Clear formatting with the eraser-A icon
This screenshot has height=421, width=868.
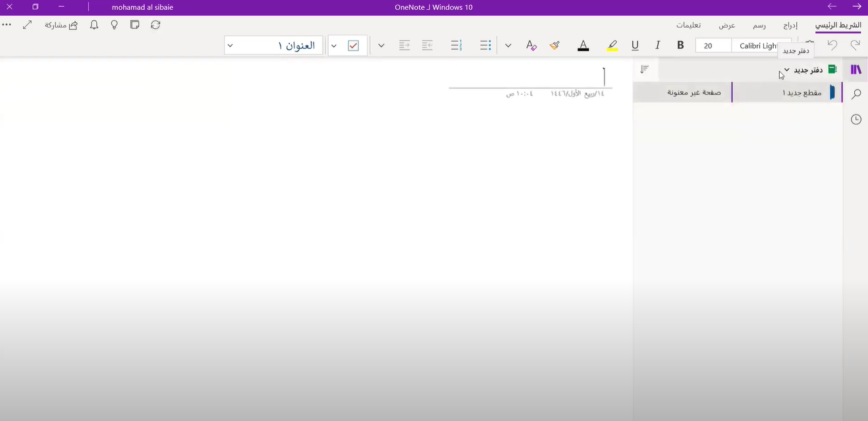coord(531,45)
